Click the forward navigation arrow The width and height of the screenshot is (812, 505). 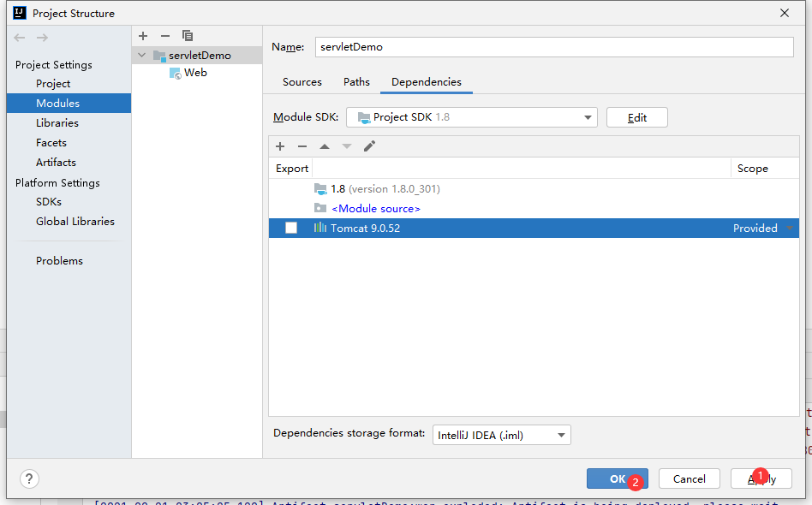coord(43,38)
